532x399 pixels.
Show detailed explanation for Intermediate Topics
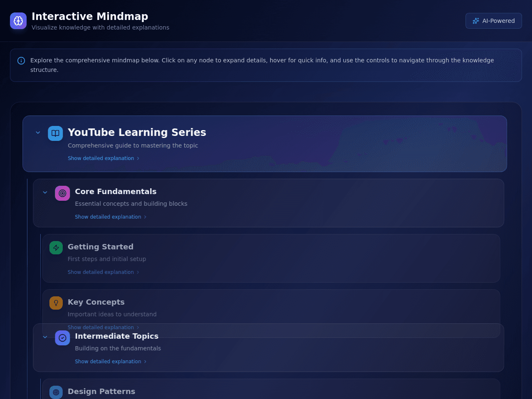pyautogui.click(x=111, y=362)
